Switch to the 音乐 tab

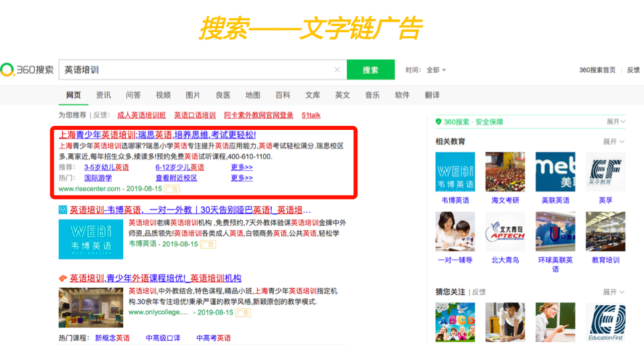tap(372, 95)
